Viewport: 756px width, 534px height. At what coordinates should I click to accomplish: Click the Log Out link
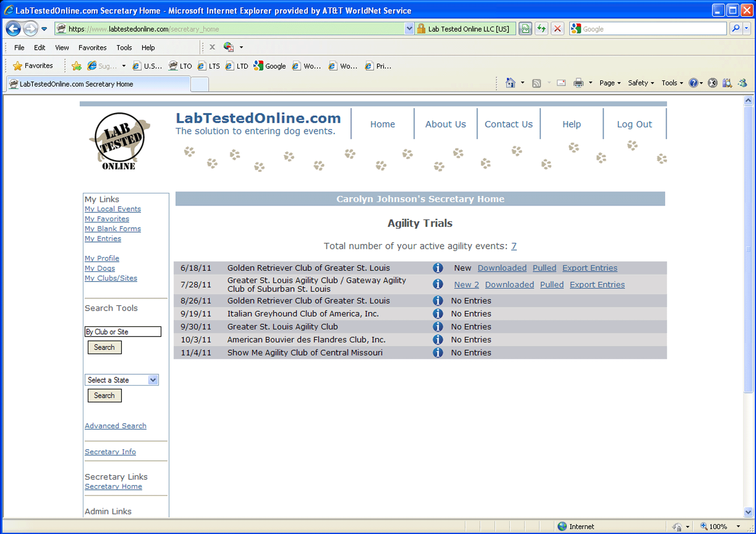coord(634,124)
